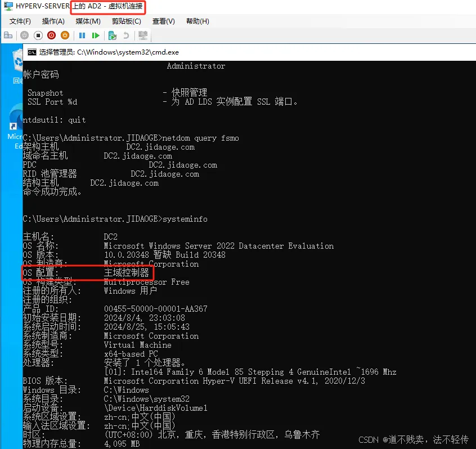
Task: Click the 'systeminfo' command text
Action: (185, 219)
